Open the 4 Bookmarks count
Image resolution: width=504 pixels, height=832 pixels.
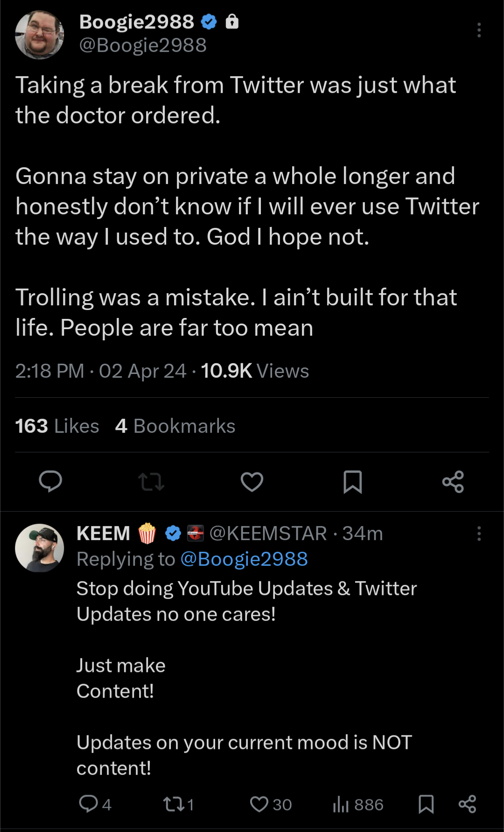(175, 426)
